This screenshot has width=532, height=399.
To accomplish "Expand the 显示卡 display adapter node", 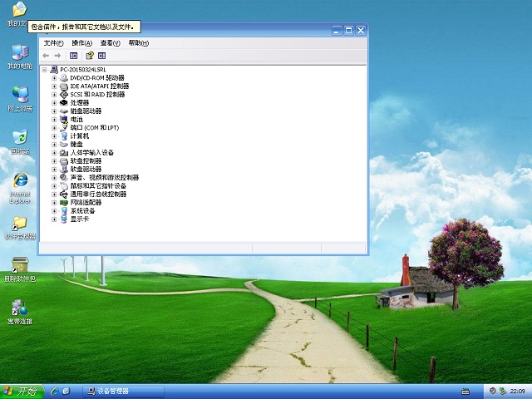I will (x=54, y=219).
